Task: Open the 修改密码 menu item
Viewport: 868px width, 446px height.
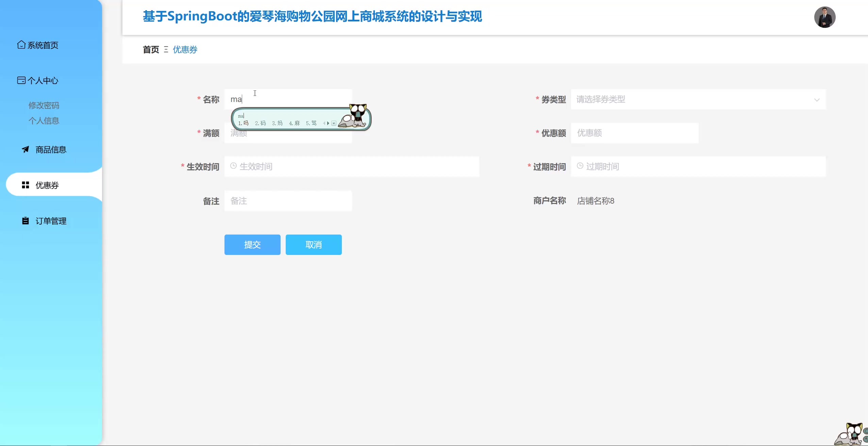Action: [x=44, y=105]
